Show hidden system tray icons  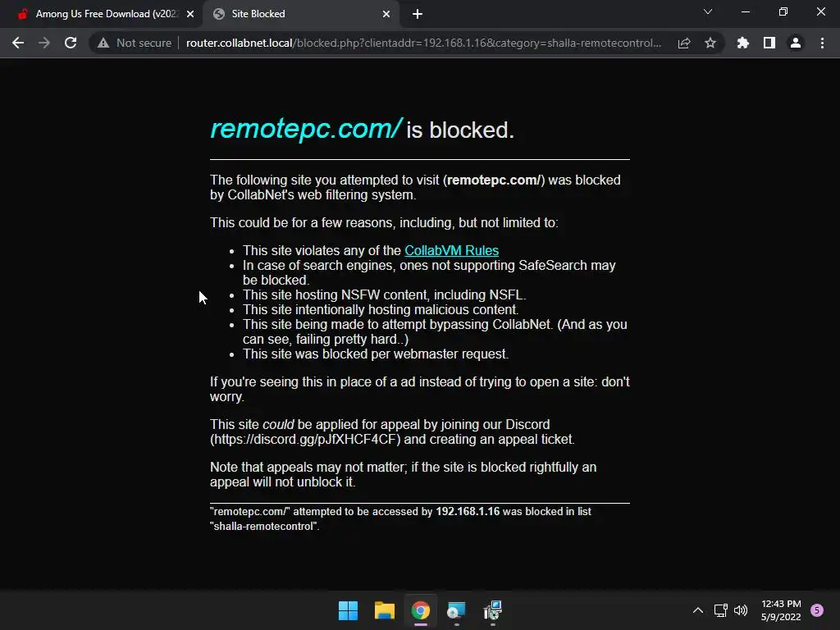tap(698, 610)
